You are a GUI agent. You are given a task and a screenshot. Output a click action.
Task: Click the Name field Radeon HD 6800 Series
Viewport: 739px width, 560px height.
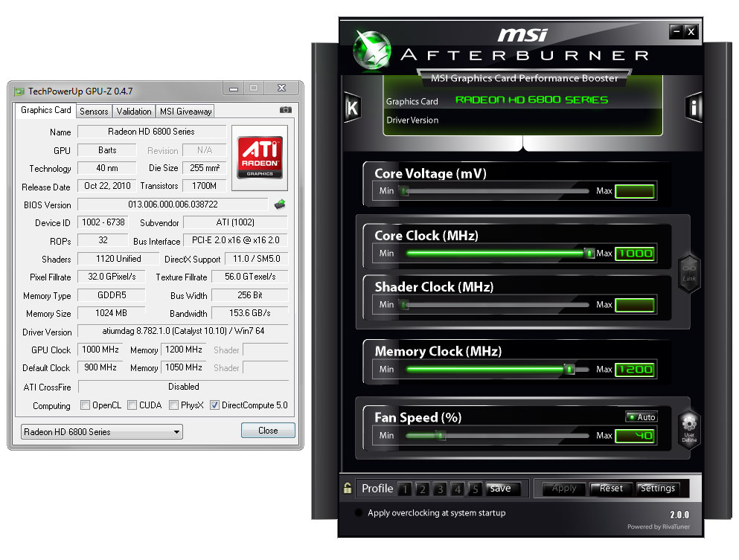coord(152,132)
